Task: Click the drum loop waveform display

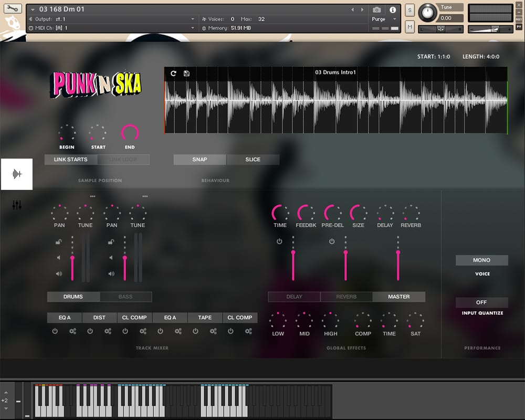Action: tap(336, 105)
